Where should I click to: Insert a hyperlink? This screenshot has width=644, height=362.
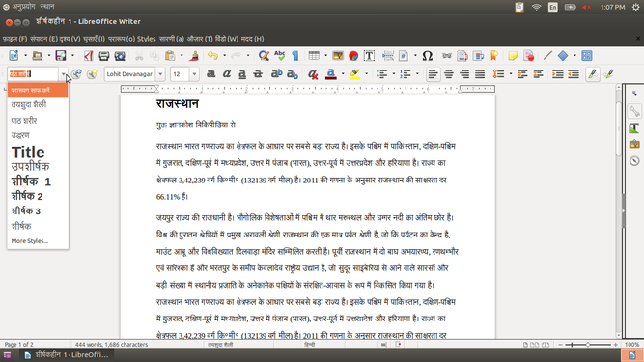coord(447,55)
